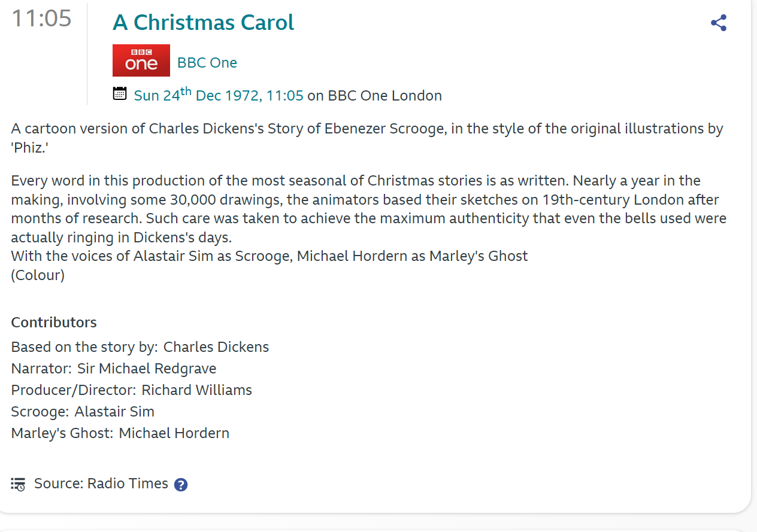This screenshot has width=757, height=532.
Task: Click the calendar icon beside the broadcast date
Action: 120,93
